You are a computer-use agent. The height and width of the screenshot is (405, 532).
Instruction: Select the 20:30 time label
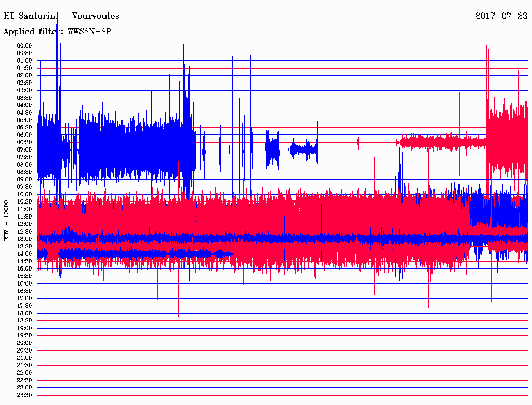(24, 350)
